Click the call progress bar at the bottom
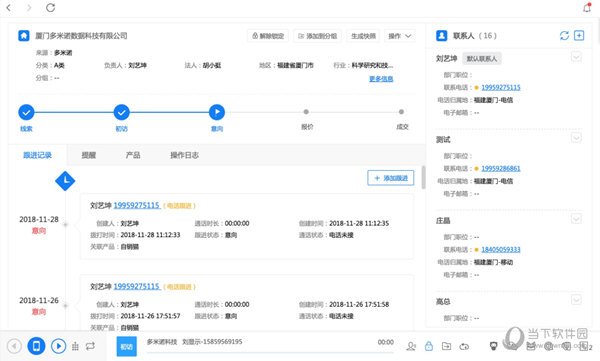Screen dimensions: 600x361 click(270, 352)
